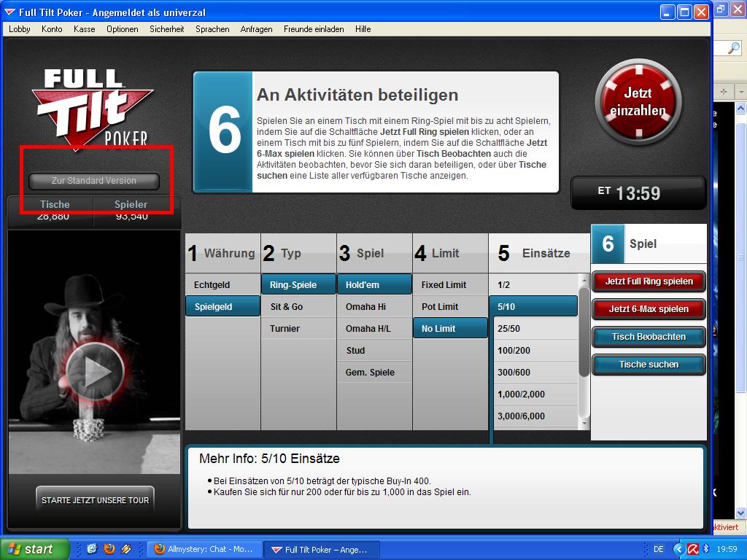
Task: Select the Stud game
Action: coord(374,351)
